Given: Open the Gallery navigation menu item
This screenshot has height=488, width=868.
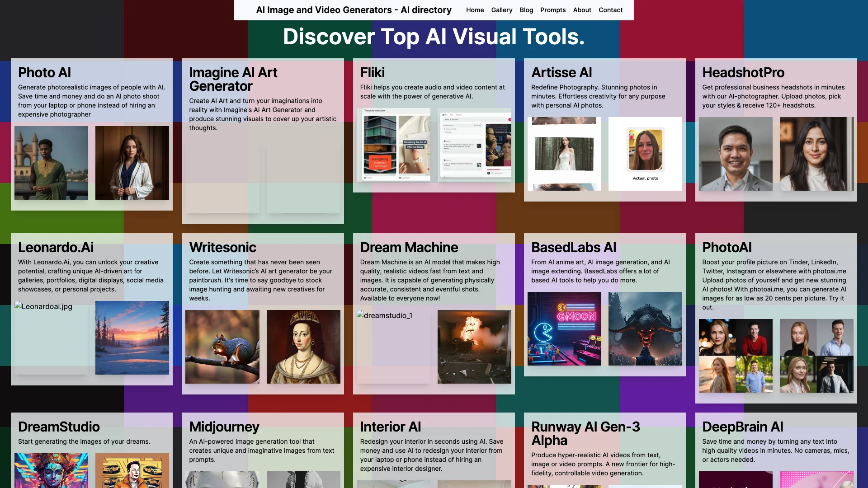Looking at the screenshot, I should tap(501, 10).
